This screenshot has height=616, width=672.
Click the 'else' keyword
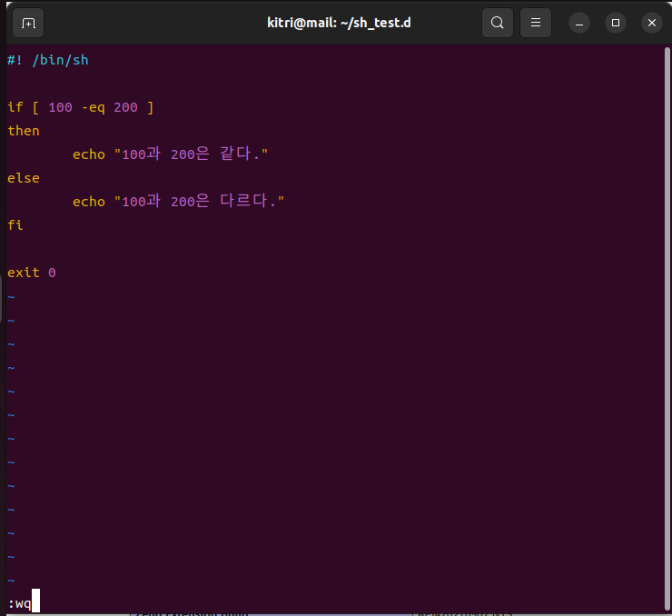coord(24,177)
